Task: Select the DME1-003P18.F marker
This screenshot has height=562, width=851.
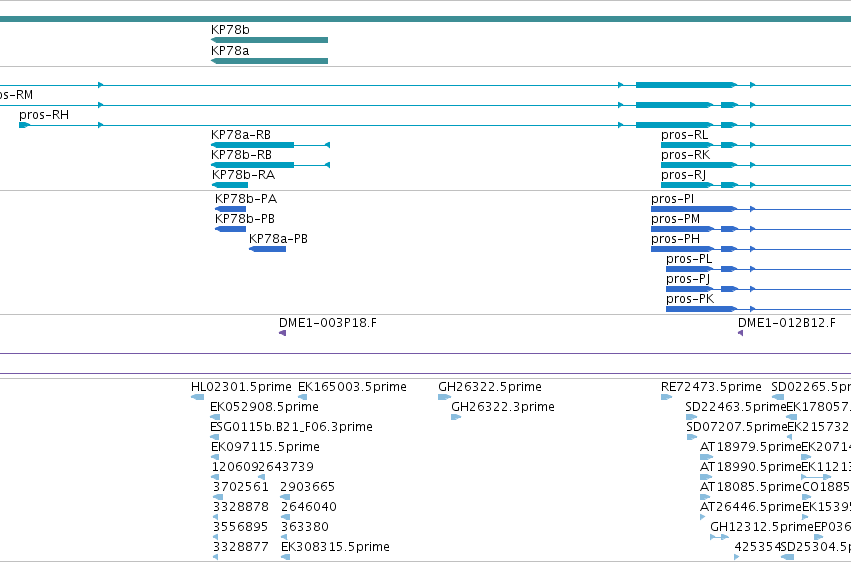Action: [282, 333]
